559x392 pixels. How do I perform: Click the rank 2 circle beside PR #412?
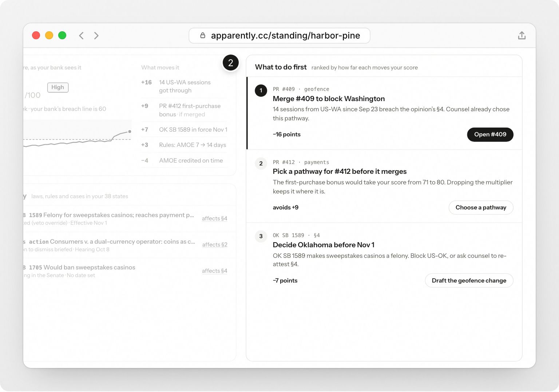[x=261, y=163]
